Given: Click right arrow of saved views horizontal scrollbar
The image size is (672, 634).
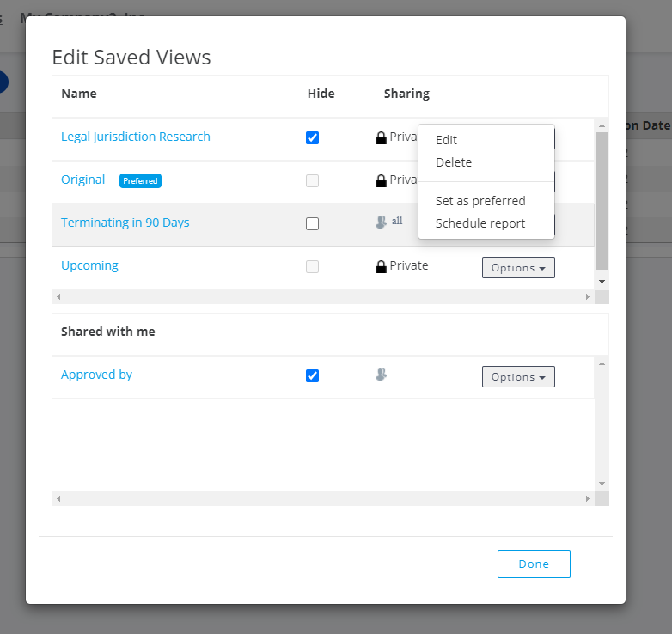Looking at the screenshot, I should [588, 297].
